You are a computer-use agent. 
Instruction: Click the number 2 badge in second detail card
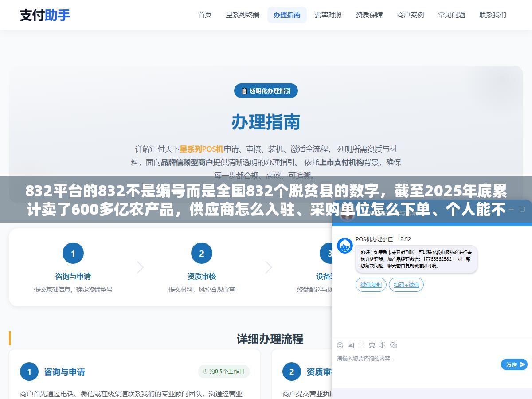pyautogui.click(x=292, y=372)
